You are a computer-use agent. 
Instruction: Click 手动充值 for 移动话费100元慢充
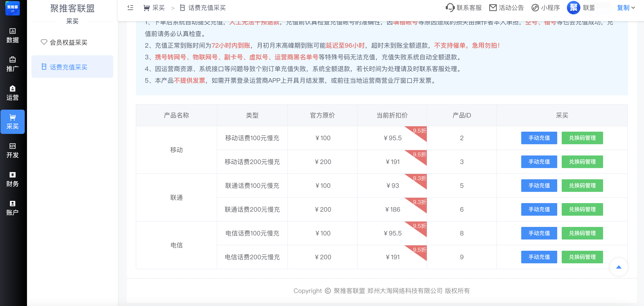coord(539,138)
